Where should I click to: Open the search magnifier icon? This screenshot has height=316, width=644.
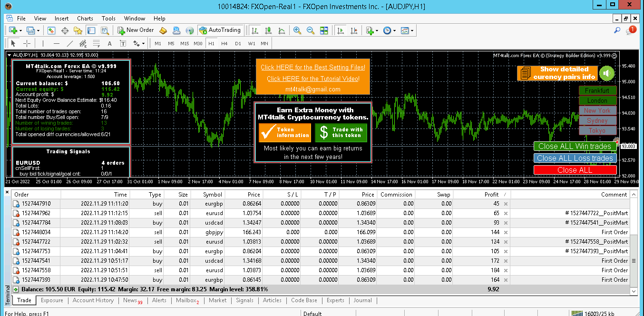tap(617, 30)
